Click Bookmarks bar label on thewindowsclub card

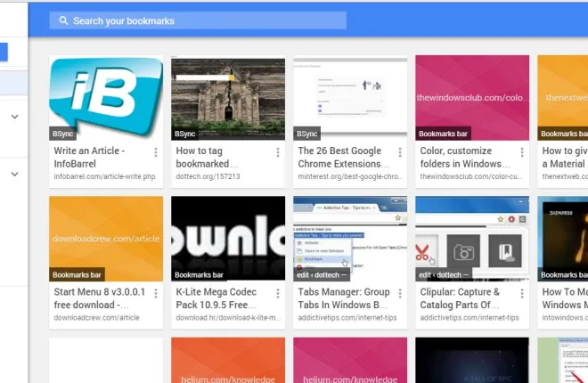point(444,134)
